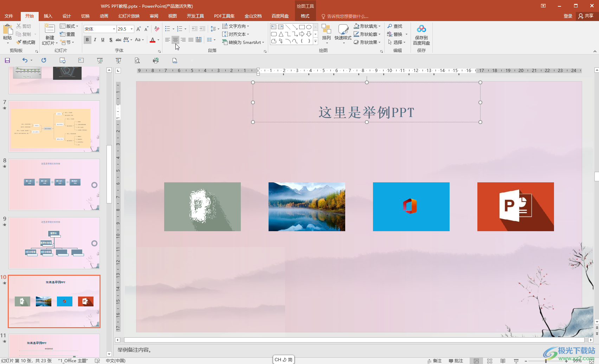Apply distributed alignment

199,40
